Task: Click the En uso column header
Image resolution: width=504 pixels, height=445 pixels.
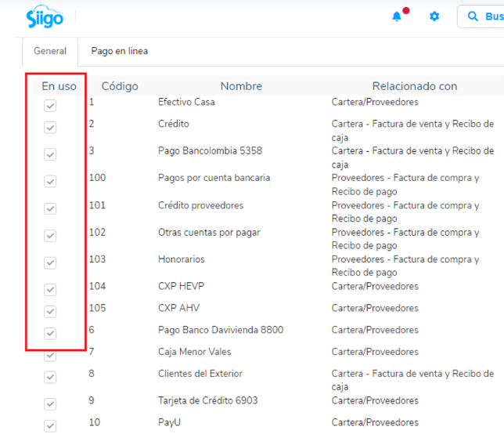Action: [59, 86]
